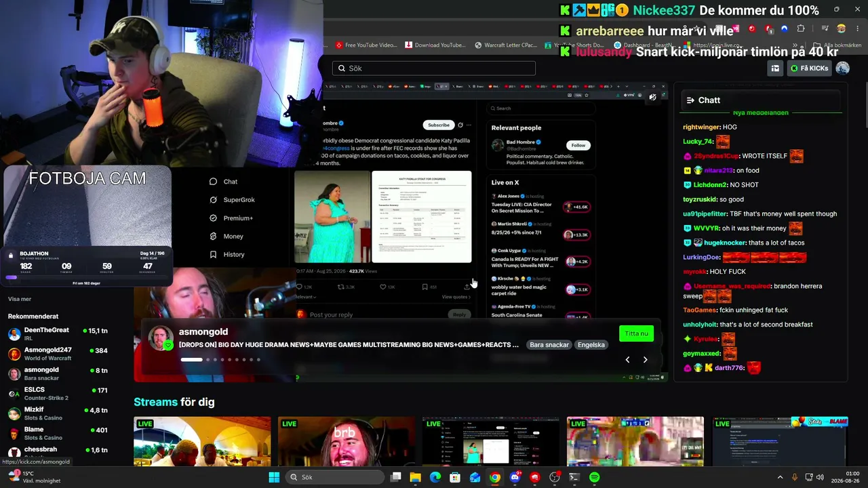
Task: Click the SuperGrok icon in the stream's sidebar
Action: pyautogui.click(x=213, y=200)
